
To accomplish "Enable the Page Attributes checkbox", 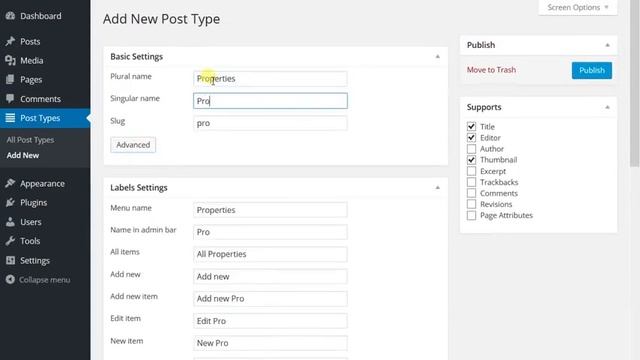I will point(471,215).
